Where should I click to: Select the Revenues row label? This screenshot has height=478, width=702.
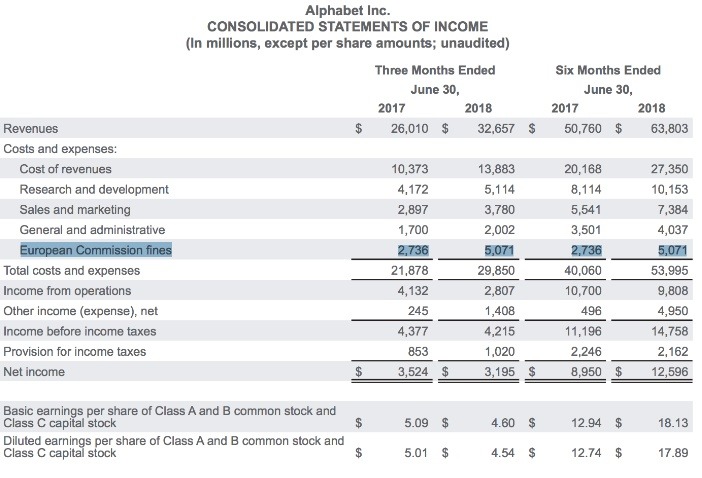pyautogui.click(x=31, y=129)
